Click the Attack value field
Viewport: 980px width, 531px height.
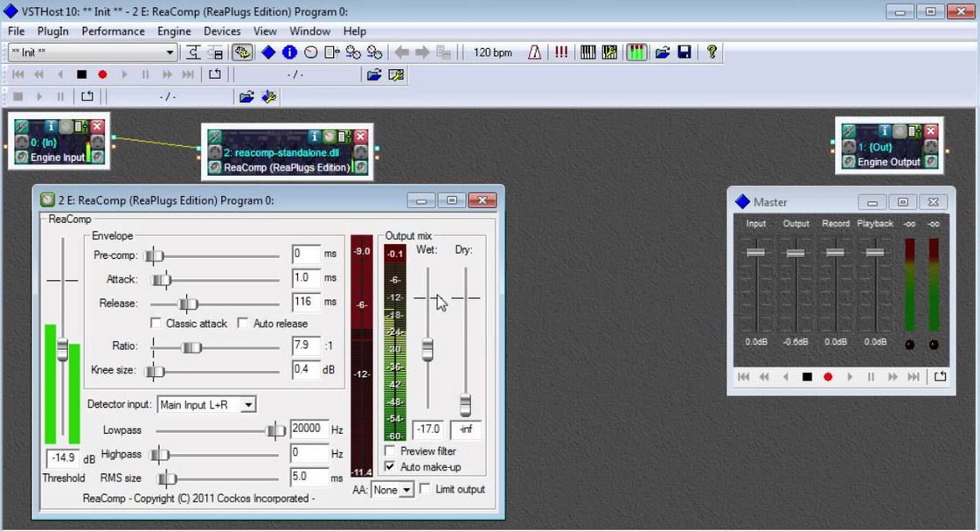click(x=306, y=277)
